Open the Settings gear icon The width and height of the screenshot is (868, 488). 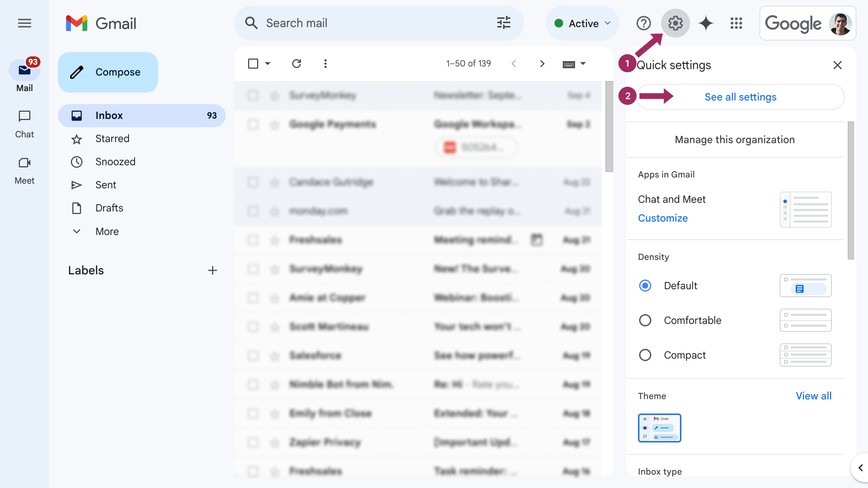(x=675, y=23)
